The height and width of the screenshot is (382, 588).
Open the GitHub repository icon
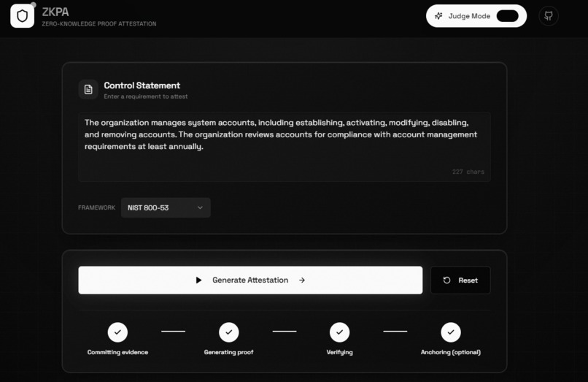(549, 16)
